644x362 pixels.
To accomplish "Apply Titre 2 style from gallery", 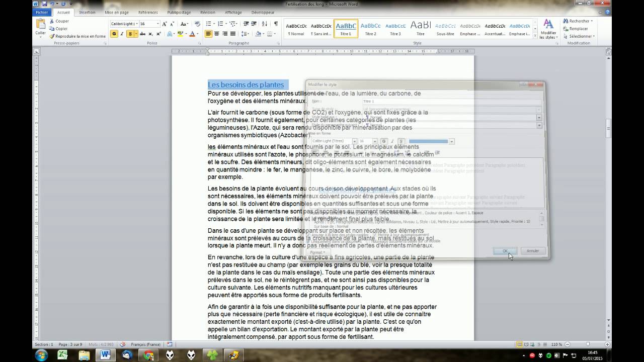I will coord(371,29).
